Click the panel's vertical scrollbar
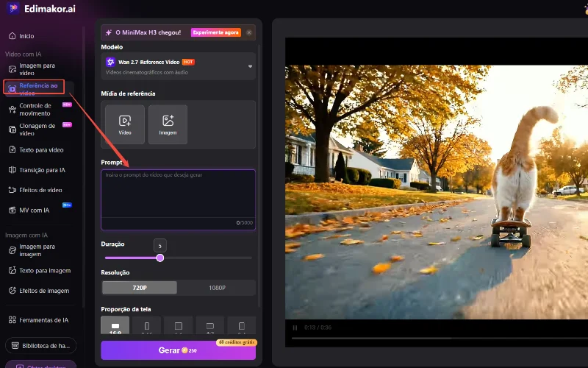This screenshot has width=588, height=368. (259, 177)
